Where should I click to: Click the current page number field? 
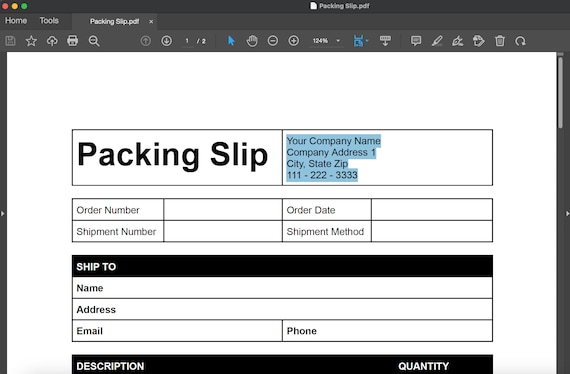(x=187, y=41)
